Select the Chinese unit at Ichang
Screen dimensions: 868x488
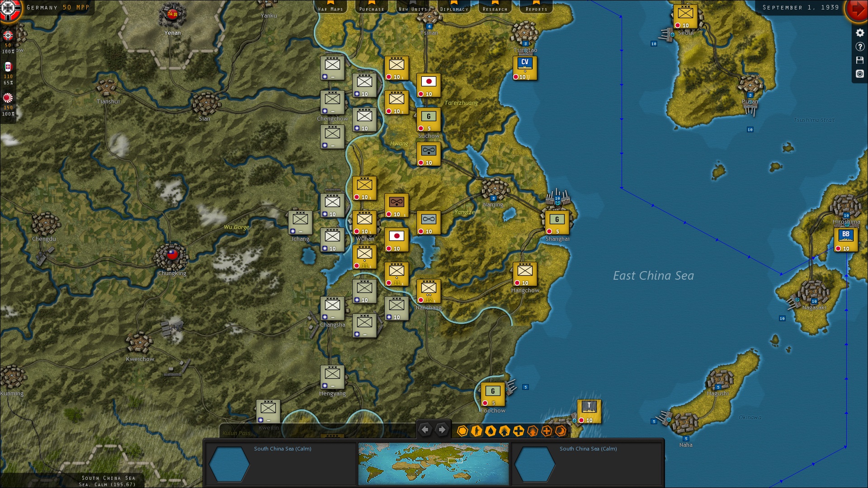[300, 223]
